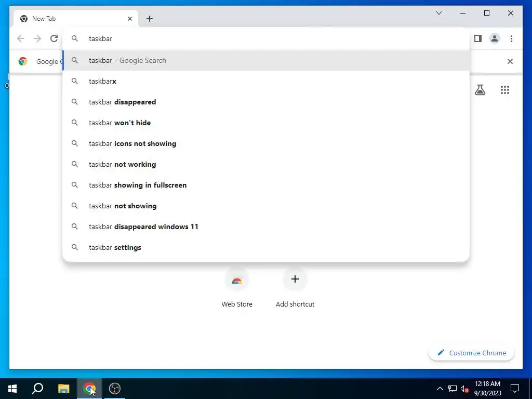The width and height of the screenshot is (532, 399).
Task: Open the Search Labs flask icon
Action: click(x=480, y=90)
